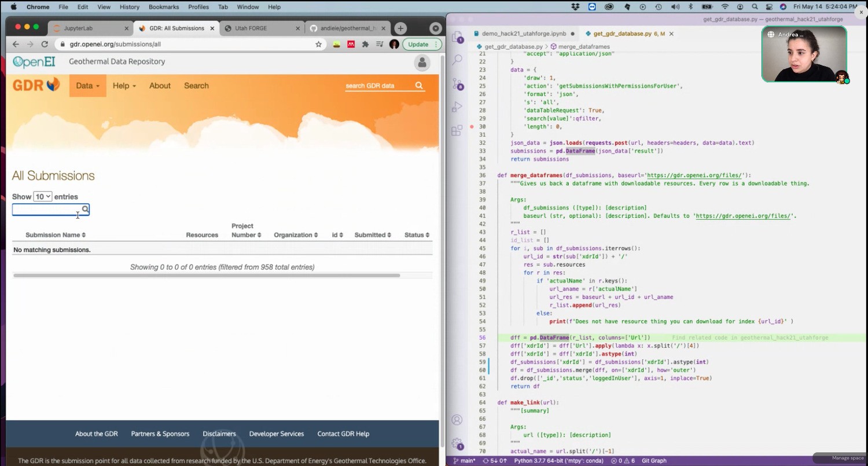Sort submissions by Submission Name column
Viewport: 868px width, 466px height.
point(55,235)
